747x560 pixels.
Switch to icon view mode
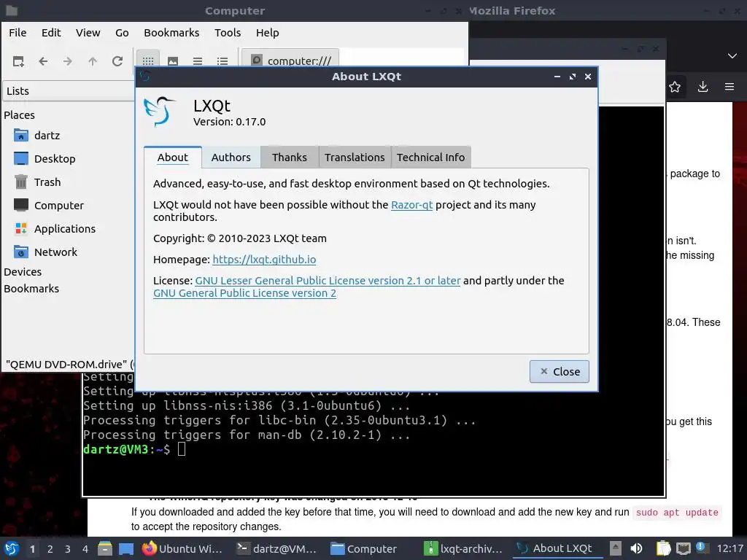(x=147, y=61)
